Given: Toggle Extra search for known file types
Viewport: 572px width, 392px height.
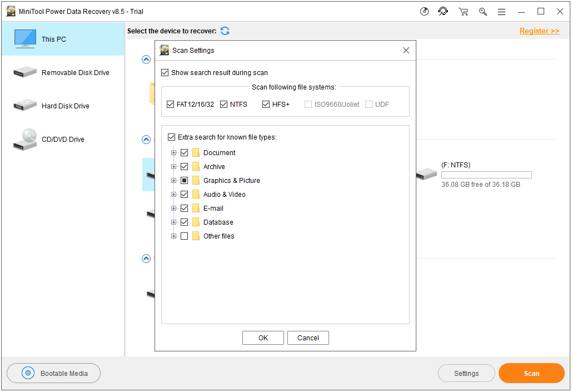Looking at the screenshot, I should [171, 137].
